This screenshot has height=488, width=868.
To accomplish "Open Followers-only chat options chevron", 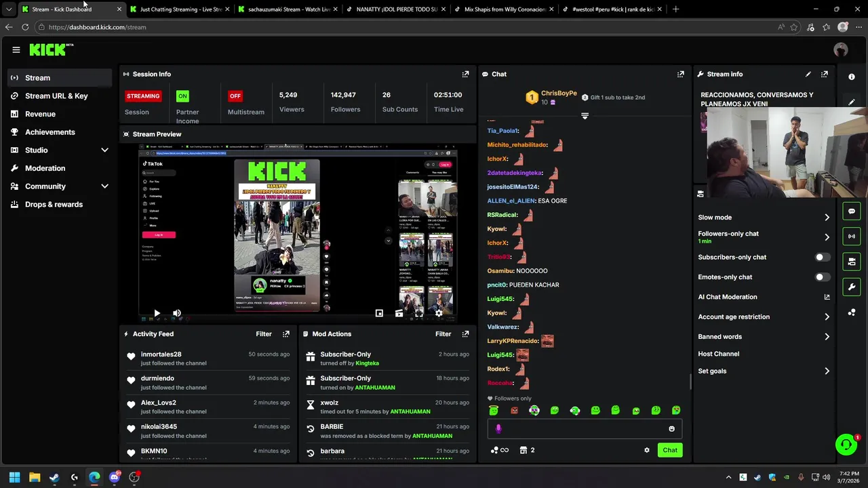I will (827, 237).
